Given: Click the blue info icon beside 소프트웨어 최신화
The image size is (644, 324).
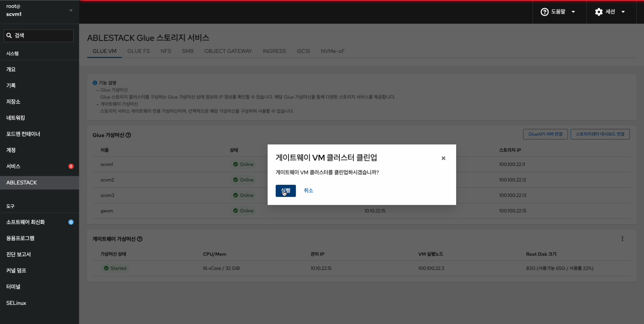Looking at the screenshot, I should point(71,222).
